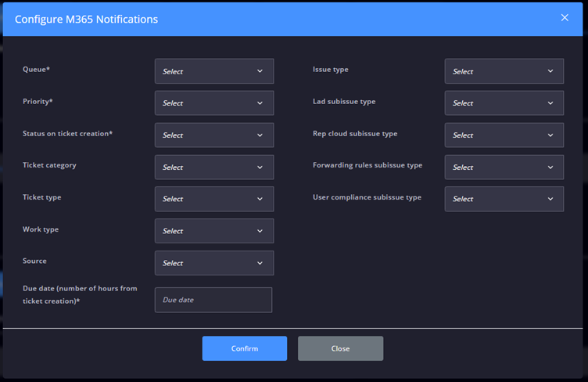The width and height of the screenshot is (588, 382).
Task: Open the Work type dropdown
Action: 214,231
